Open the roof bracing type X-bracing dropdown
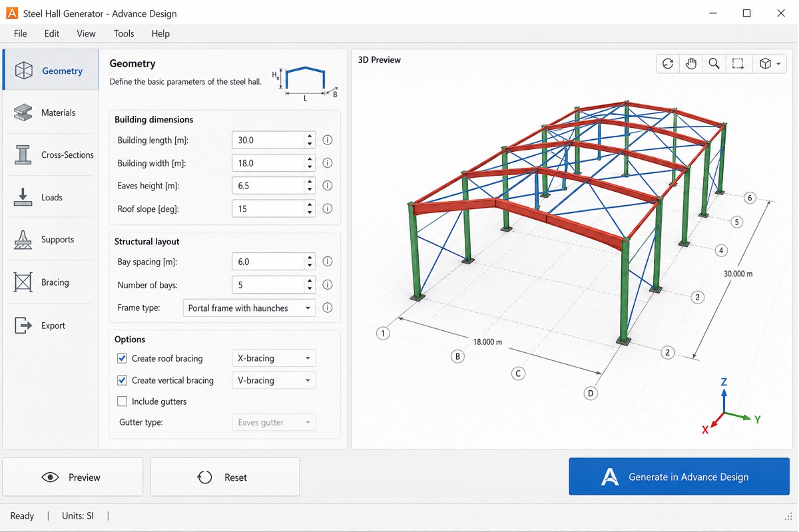The image size is (799, 532). 274,358
